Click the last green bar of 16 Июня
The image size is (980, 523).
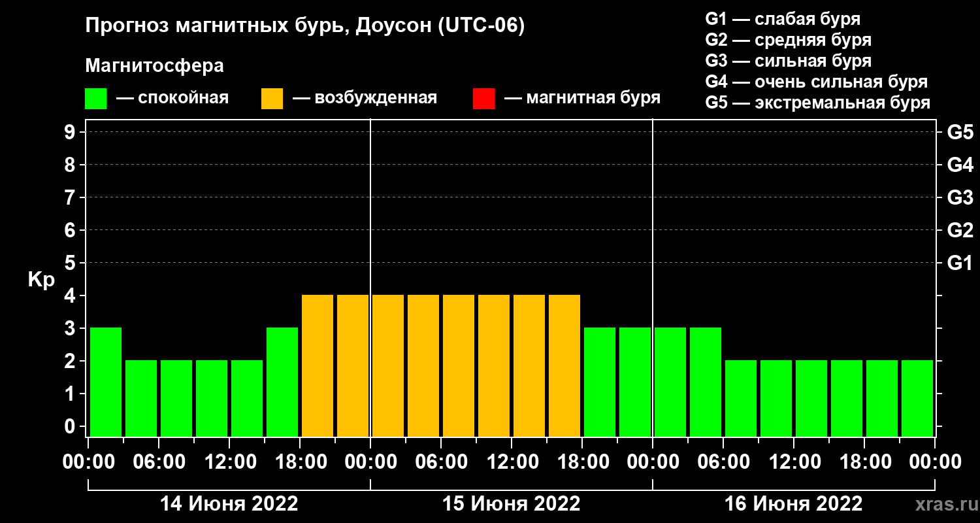917,399
